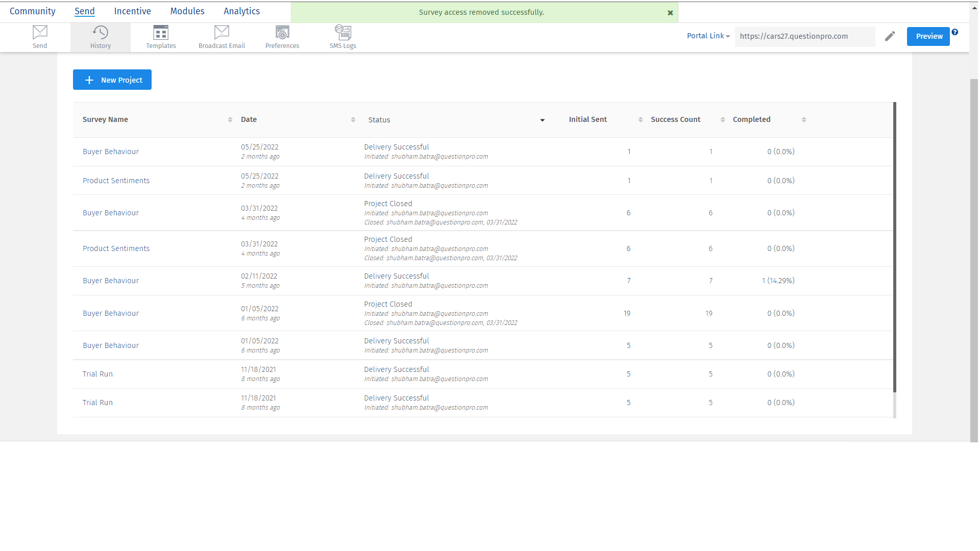Viewport: 980px width, 551px height.
Task: Open the Preferences icon
Action: click(282, 33)
